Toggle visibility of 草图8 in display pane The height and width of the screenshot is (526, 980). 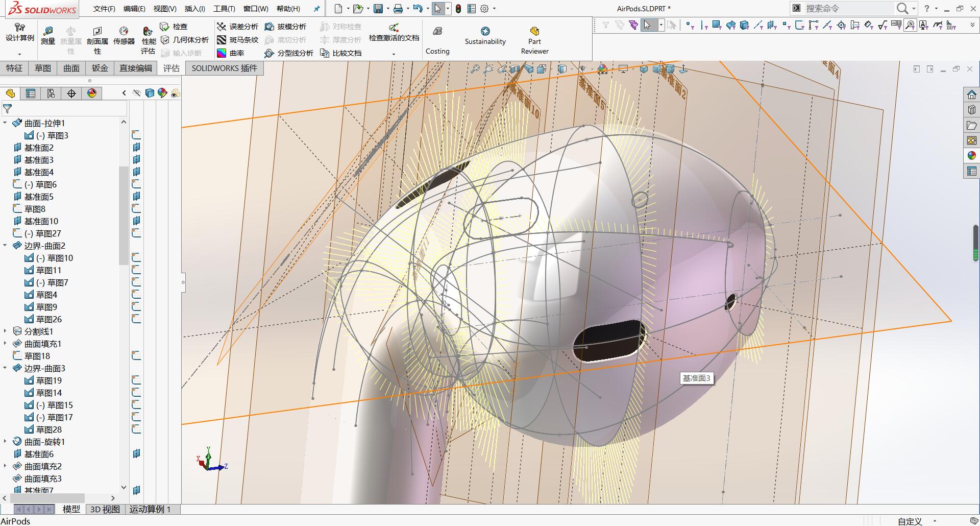[x=136, y=209]
